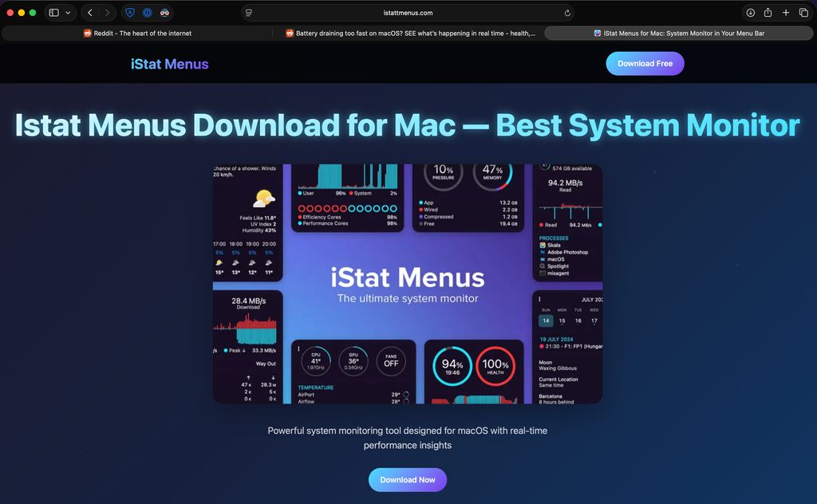Viewport: 817px width, 504px height.
Task: Click the iStat Menus header logo link
Action: pos(169,64)
